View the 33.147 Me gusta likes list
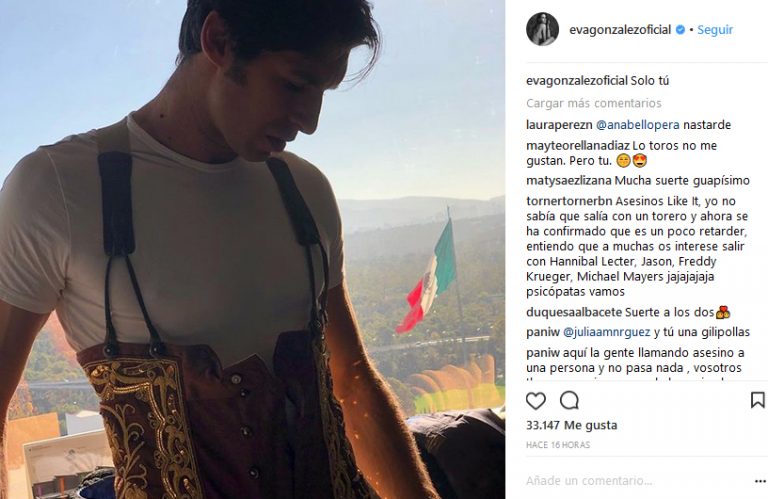The height and width of the screenshot is (499, 768). tap(572, 425)
